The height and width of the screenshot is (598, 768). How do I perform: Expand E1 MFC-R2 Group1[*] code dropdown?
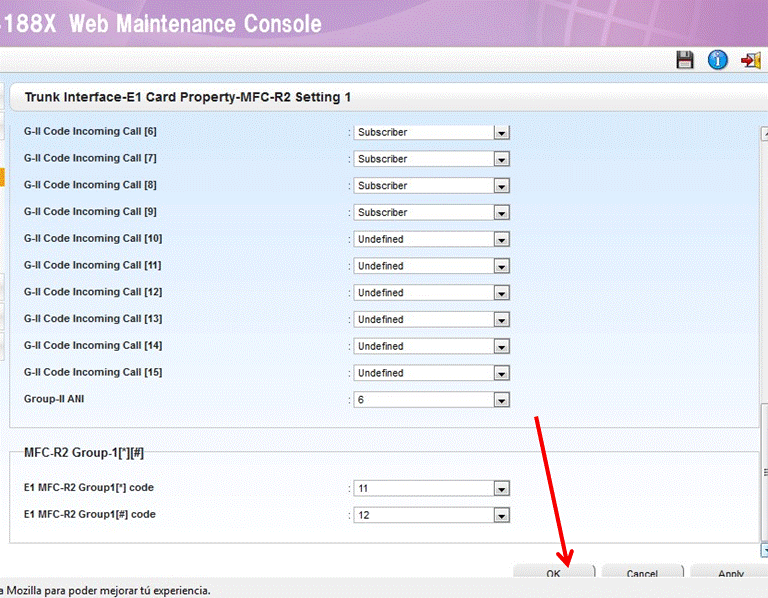click(502, 489)
